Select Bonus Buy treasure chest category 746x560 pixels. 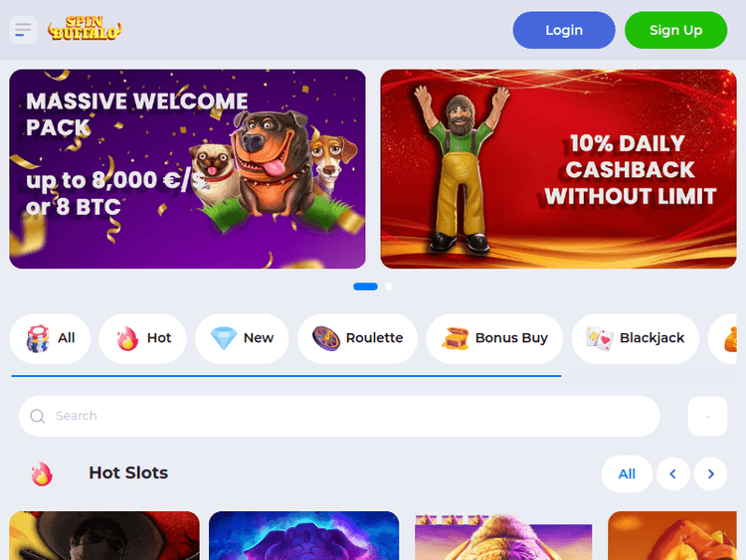tap(494, 338)
